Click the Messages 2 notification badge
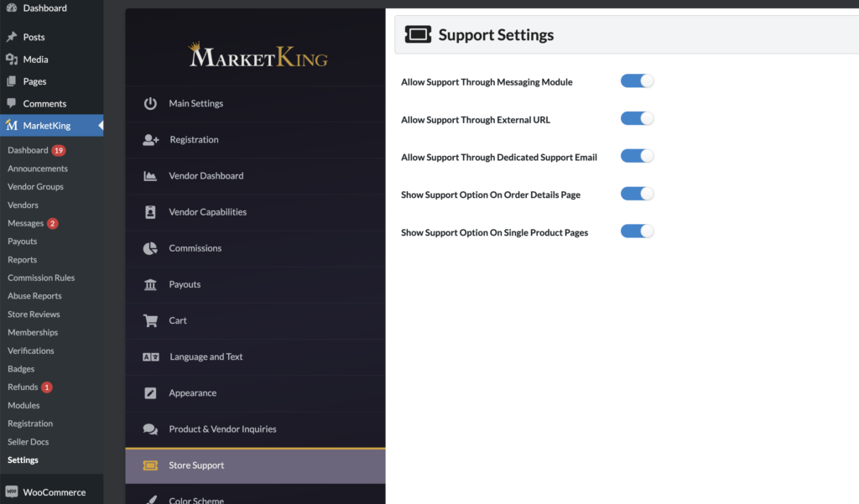The width and height of the screenshot is (859, 504). (x=52, y=223)
